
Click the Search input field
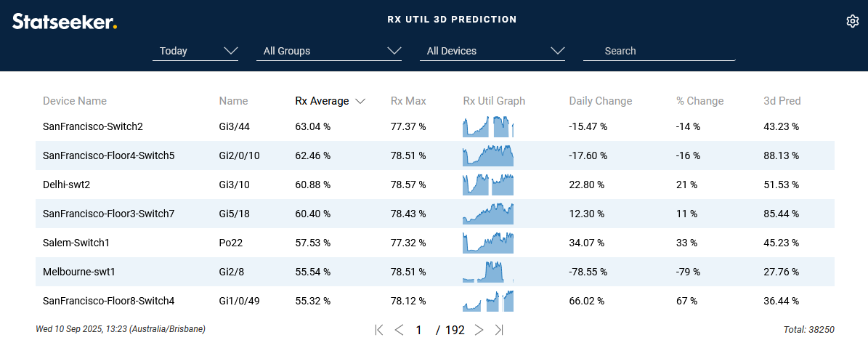[659, 51]
